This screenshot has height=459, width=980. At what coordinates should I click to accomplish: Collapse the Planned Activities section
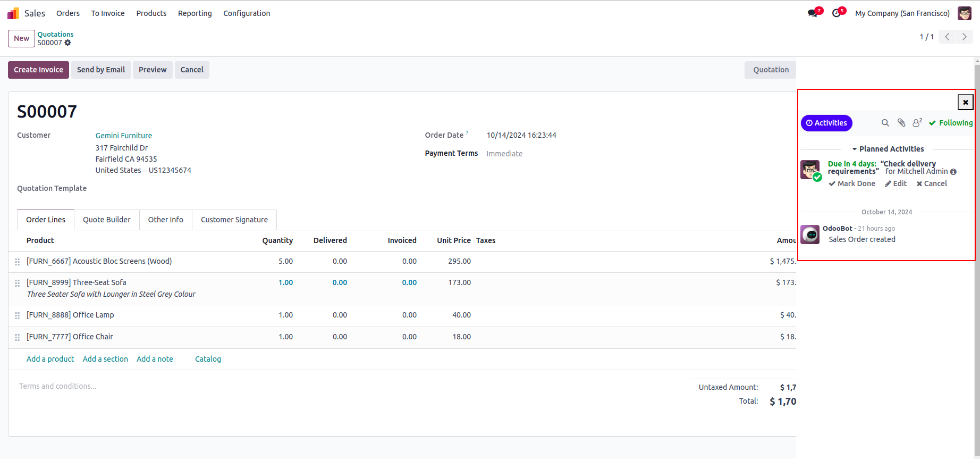click(x=888, y=149)
